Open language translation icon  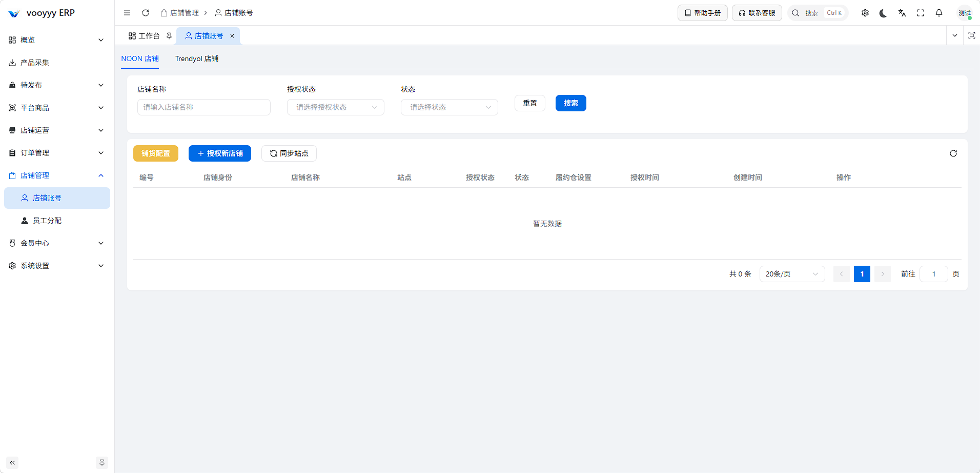click(902, 13)
